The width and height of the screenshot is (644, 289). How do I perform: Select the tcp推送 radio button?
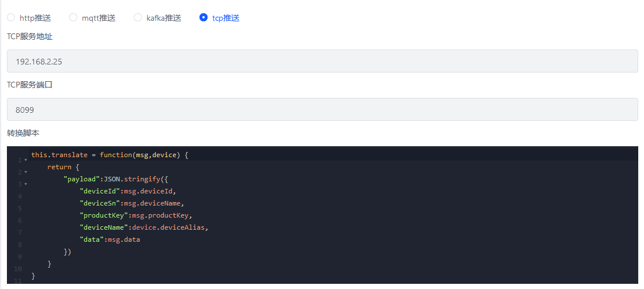(204, 17)
